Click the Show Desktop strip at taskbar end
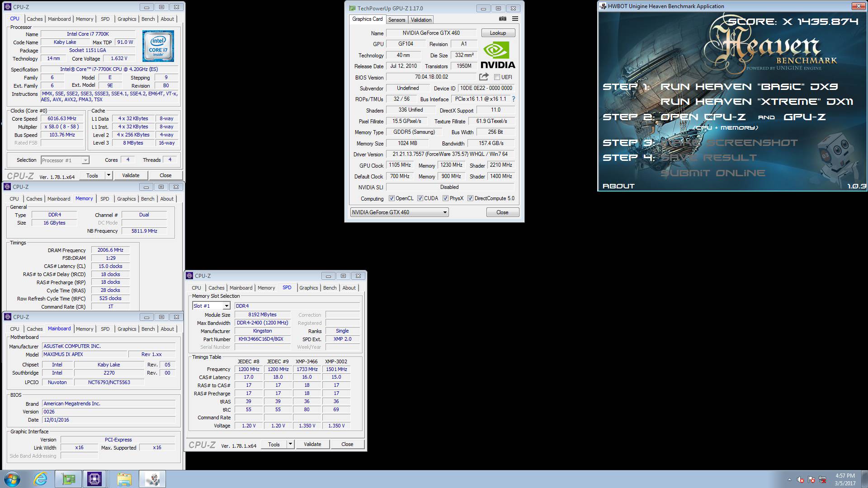Viewport: 868px width, 488px height. click(865, 479)
